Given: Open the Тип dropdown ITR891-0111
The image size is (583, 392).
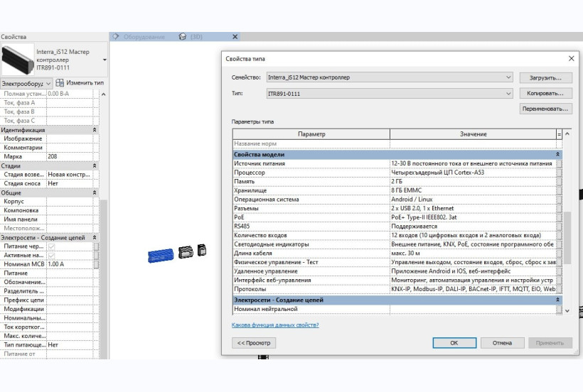Looking at the screenshot, I should [508, 94].
